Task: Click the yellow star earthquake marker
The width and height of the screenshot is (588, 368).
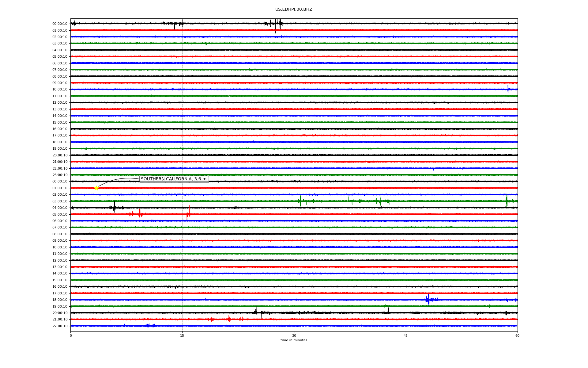Action: (96, 188)
